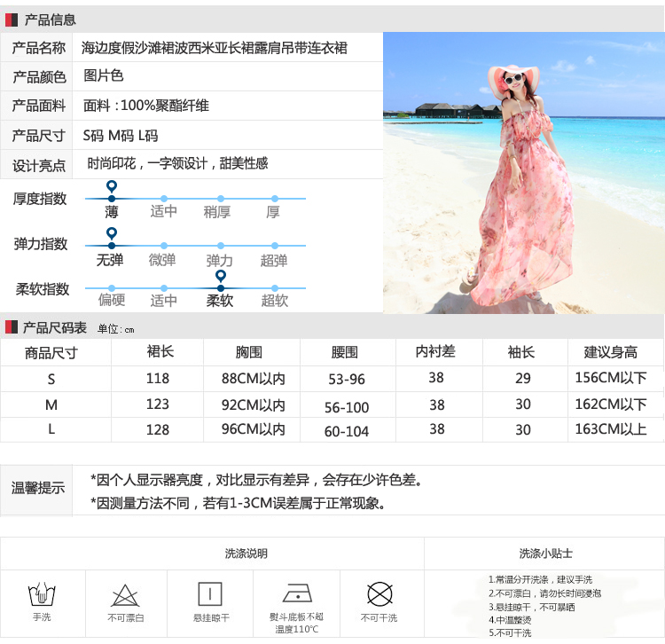Open the beach dress model photo
665x644 pixels.
point(523,173)
